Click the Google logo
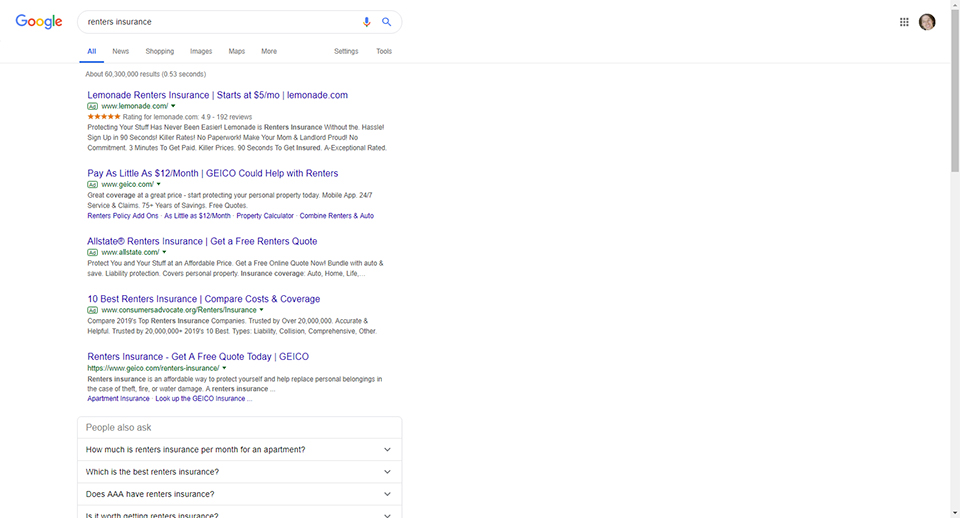This screenshot has width=960, height=518. pos(39,21)
